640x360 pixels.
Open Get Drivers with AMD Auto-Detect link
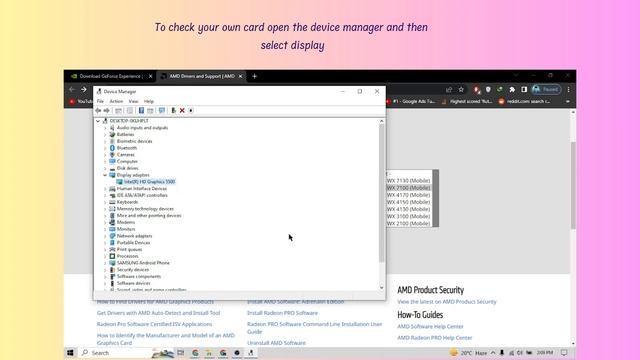[158, 313]
